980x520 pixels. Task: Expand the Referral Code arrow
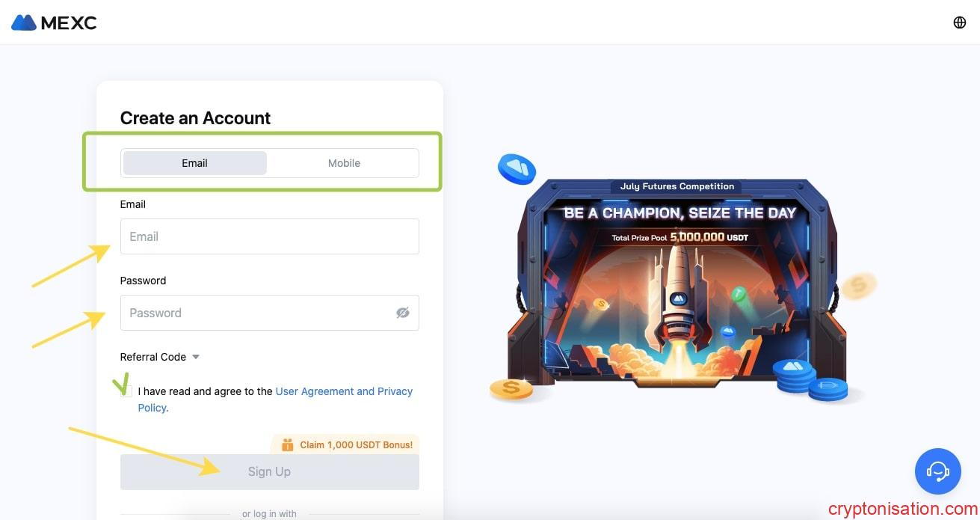coord(196,357)
